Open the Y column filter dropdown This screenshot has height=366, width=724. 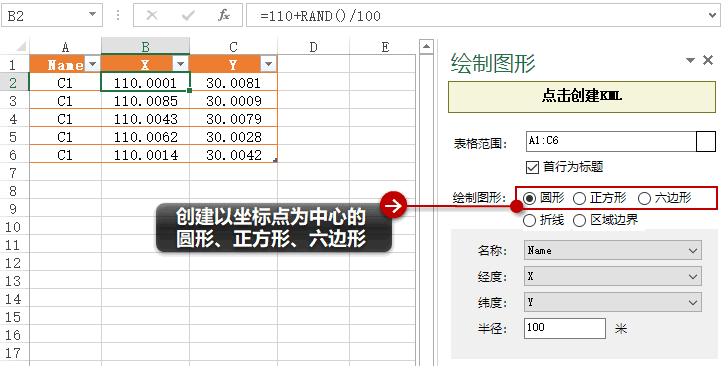[x=268, y=64]
